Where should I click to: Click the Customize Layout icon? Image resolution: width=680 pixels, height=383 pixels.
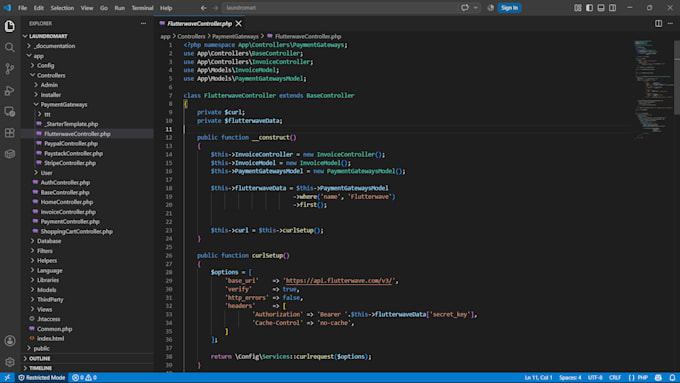tap(578, 8)
